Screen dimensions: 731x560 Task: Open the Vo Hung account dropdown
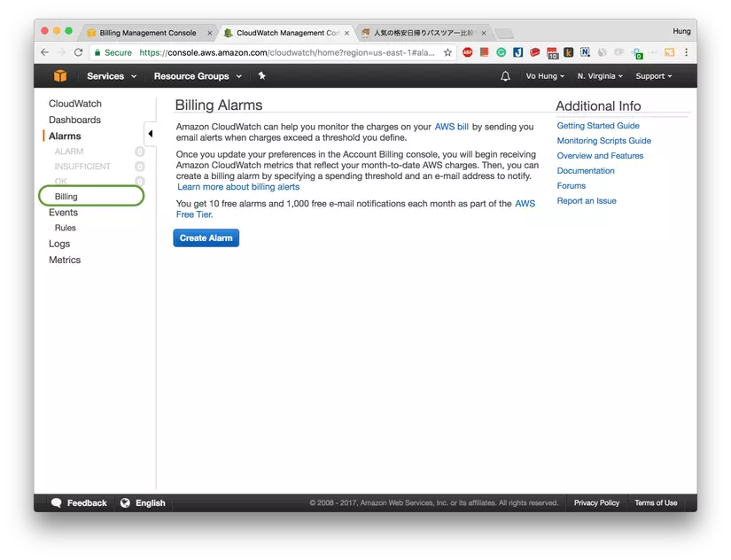click(545, 76)
